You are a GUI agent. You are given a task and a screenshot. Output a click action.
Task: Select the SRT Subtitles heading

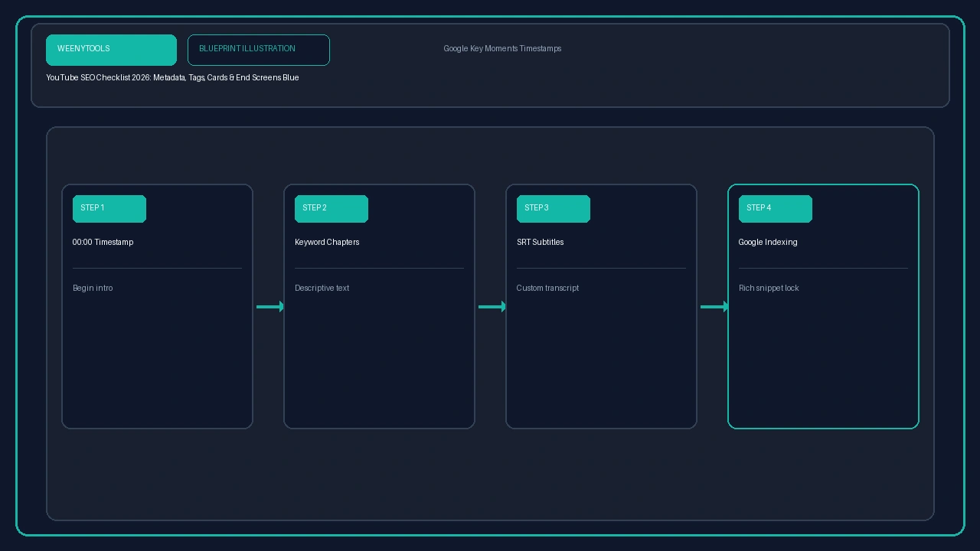pos(540,243)
